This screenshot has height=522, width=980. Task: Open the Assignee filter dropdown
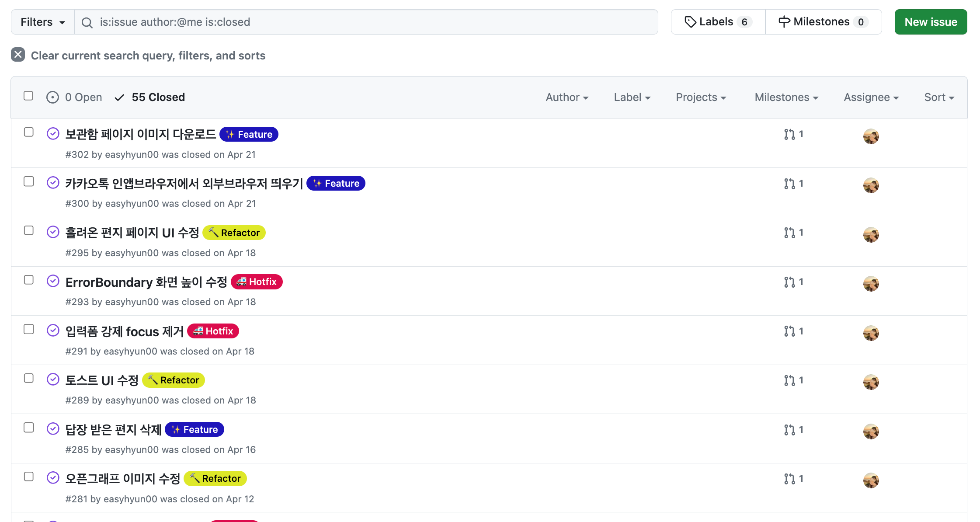coord(871,97)
